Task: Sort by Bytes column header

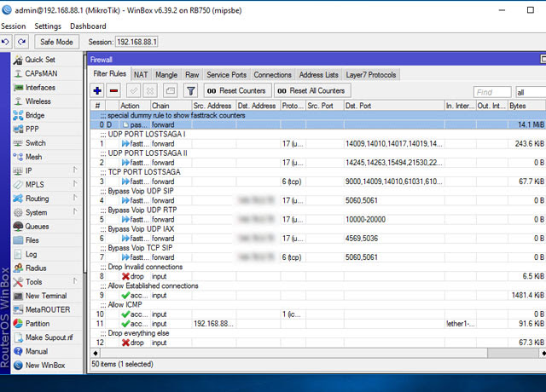Action: 526,106
